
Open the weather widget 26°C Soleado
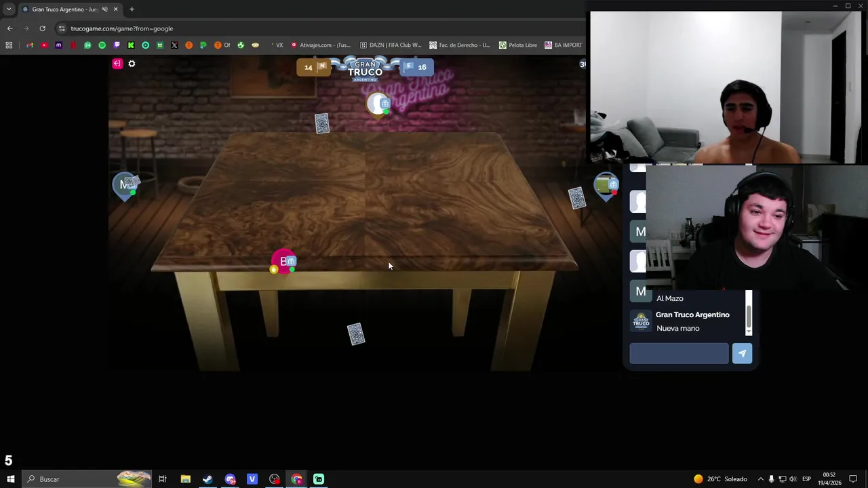click(719, 479)
